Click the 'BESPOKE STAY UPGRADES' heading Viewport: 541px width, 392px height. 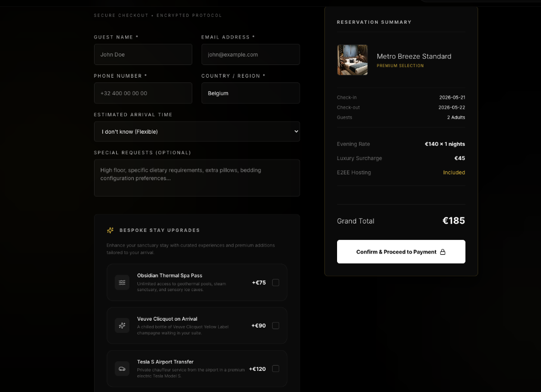coord(160,230)
